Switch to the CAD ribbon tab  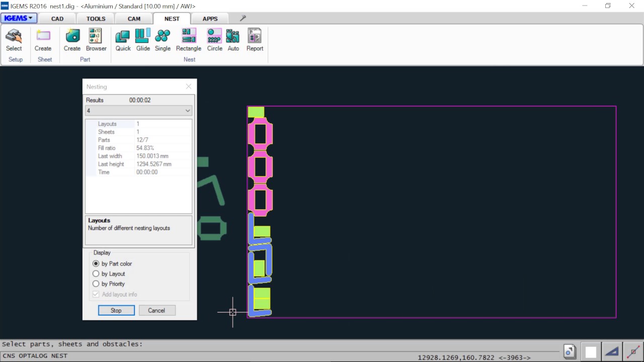pos(57,19)
